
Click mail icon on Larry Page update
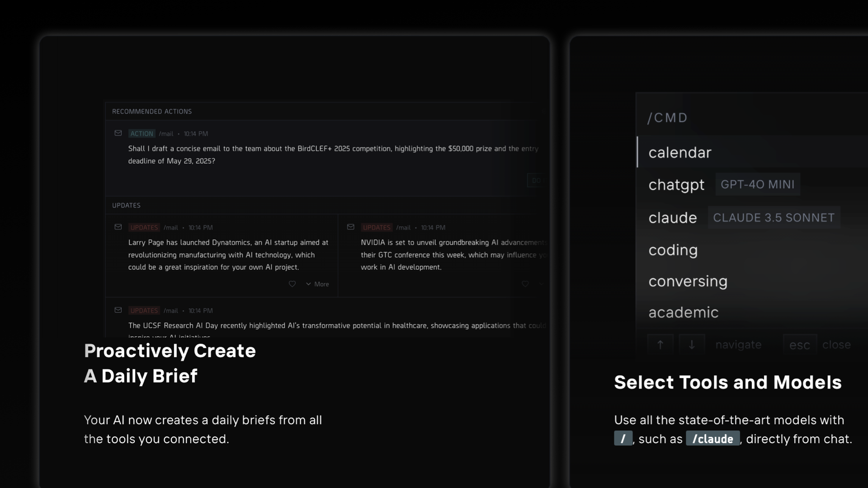coord(118,227)
